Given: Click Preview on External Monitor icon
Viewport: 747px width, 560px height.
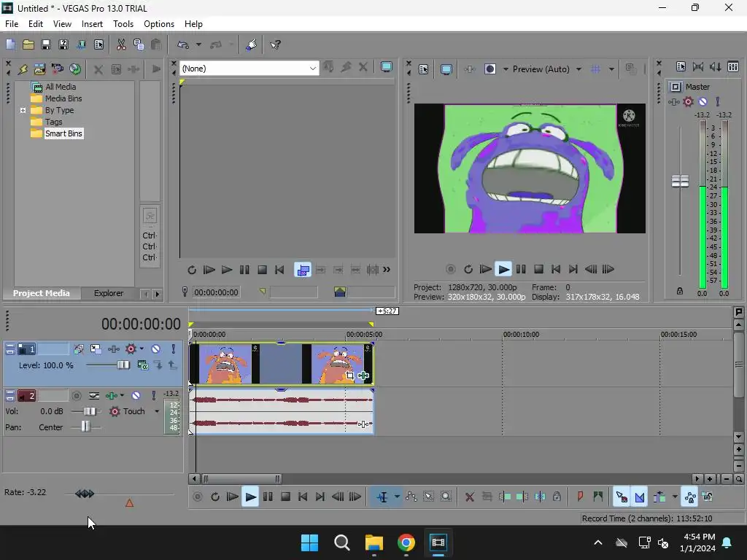Looking at the screenshot, I should [x=446, y=69].
